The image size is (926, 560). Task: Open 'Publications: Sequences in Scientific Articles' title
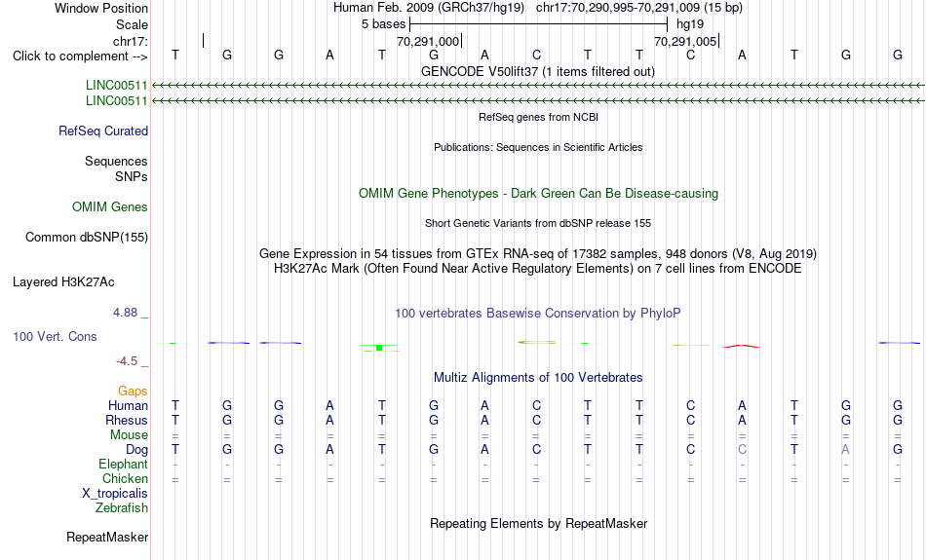538,147
